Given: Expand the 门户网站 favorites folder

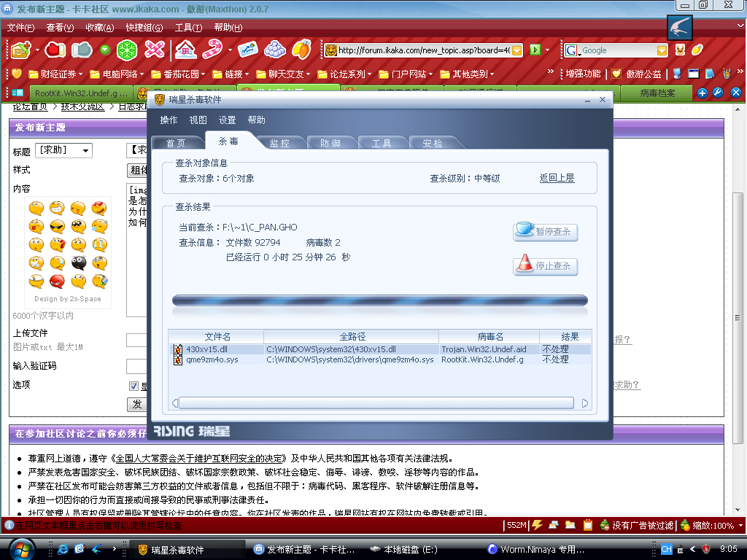Looking at the screenshot, I should (406, 74).
